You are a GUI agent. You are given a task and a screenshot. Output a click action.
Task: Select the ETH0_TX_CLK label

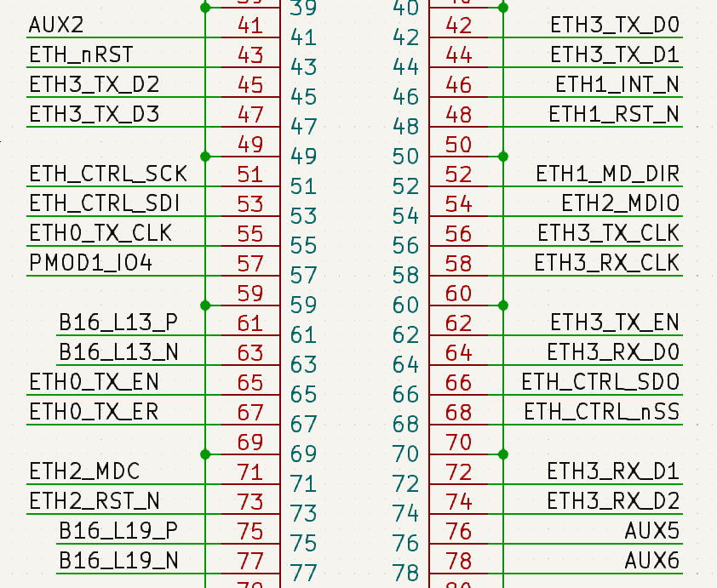coord(100,233)
